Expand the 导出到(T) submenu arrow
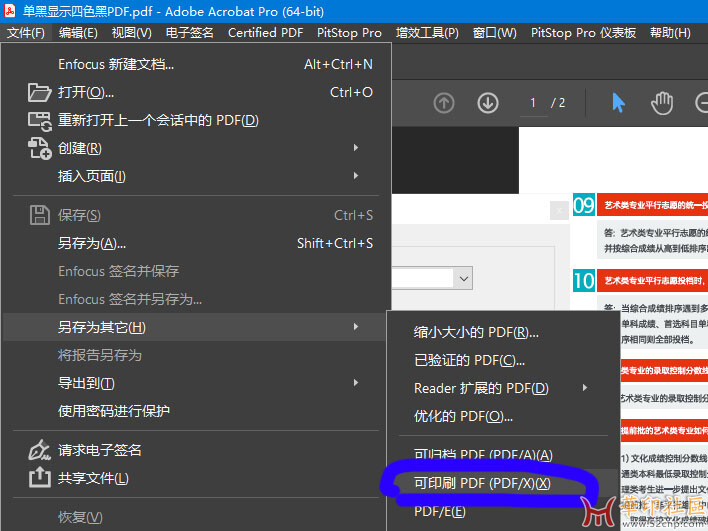Image resolution: width=708 pixels, height=531 pixels. coord(356,383)
